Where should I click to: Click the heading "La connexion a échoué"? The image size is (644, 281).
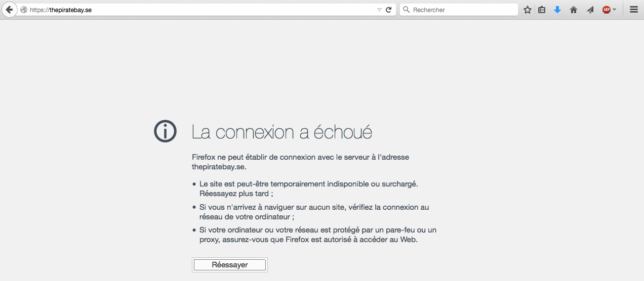point(282,132)
